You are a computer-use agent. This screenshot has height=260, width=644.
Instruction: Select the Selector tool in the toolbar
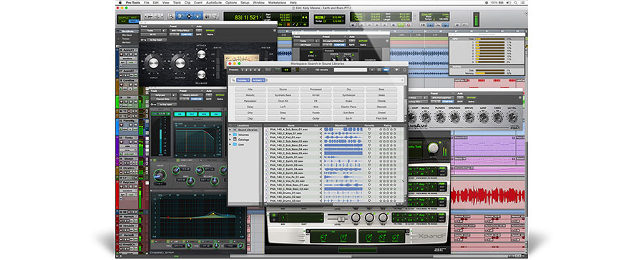click(x=188, y=16)
